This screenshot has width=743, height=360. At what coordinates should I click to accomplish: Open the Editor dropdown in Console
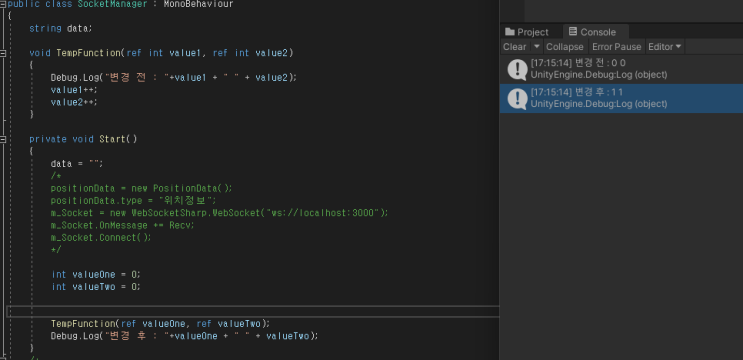pos(665,46)
